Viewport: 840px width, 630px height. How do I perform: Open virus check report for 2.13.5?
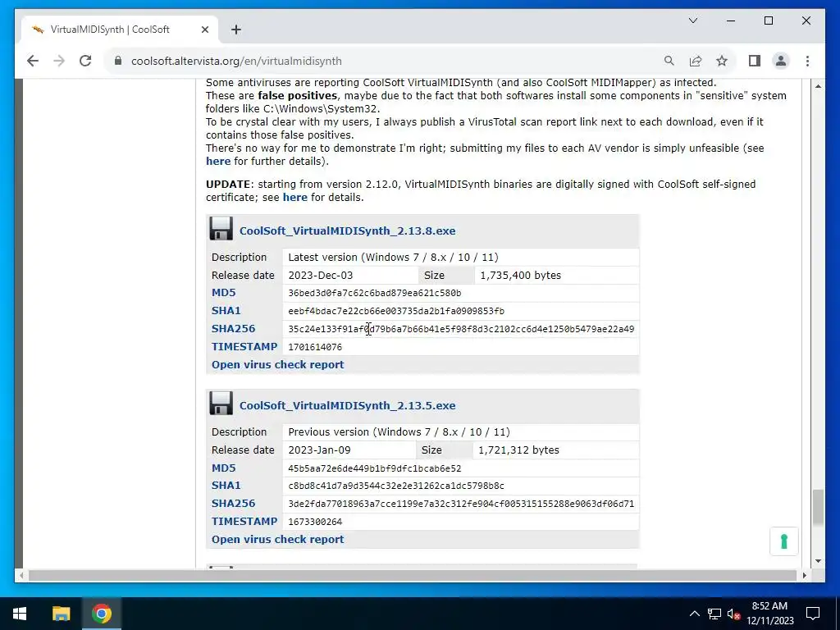pyautogui.click(x=277, y=540)
